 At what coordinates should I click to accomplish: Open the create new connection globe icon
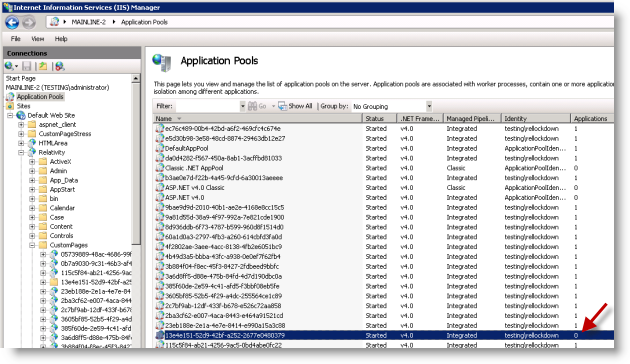[x=9, y=66]
